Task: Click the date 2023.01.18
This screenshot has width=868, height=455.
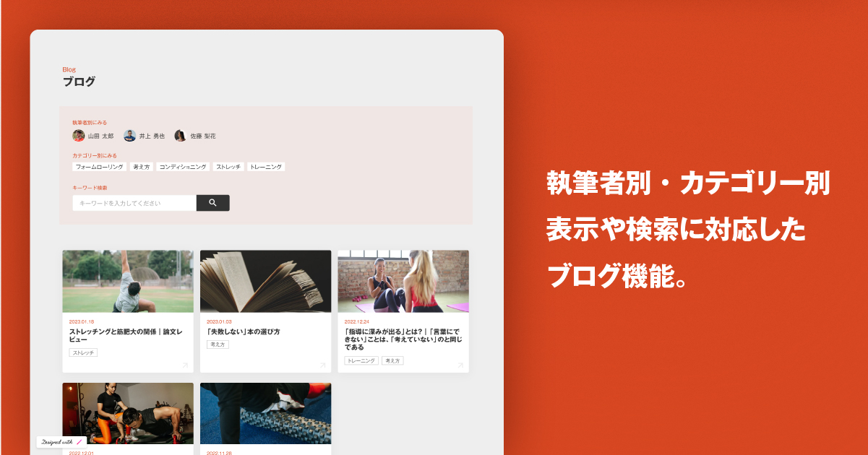Action: coord(82,321)
